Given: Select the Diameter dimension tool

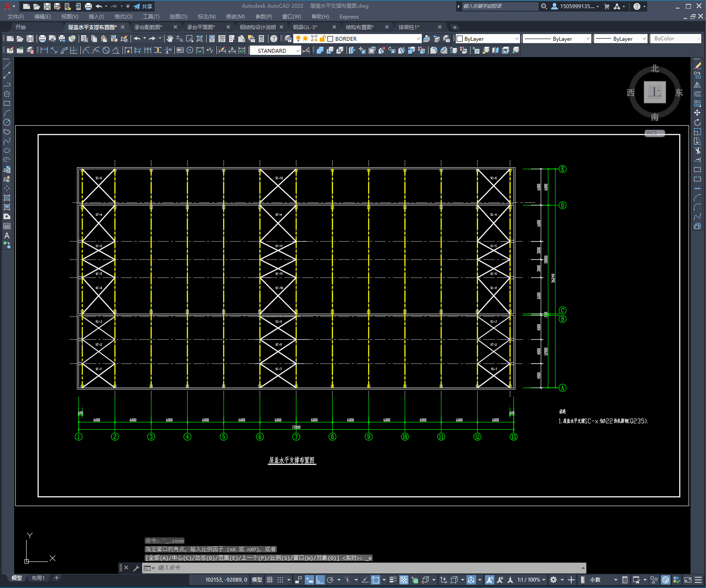Looking at the screenshot, I should pos(106,50).
